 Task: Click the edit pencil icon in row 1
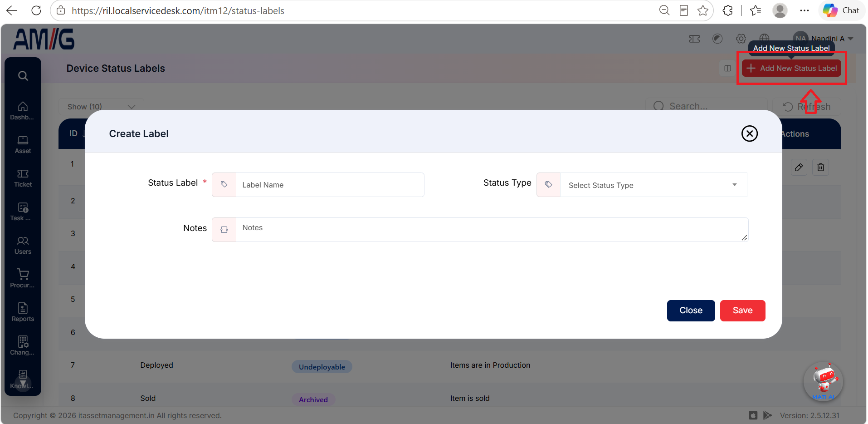(x=799, y=168)
